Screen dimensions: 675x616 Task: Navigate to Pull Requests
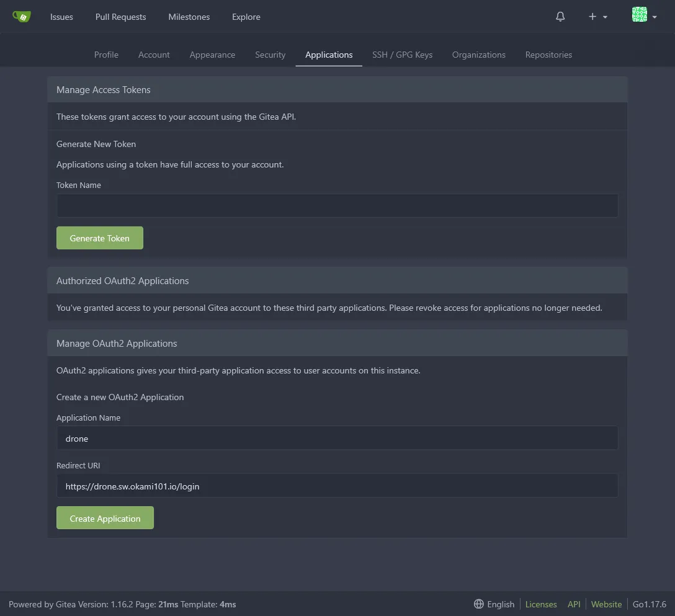click(120, 17)
